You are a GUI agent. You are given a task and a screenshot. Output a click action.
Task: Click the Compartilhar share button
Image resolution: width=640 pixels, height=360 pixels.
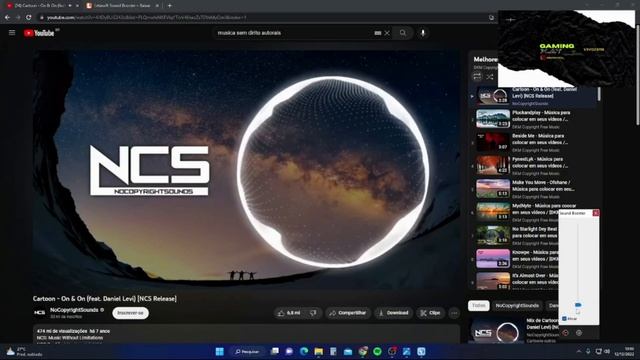pos(348,313)
